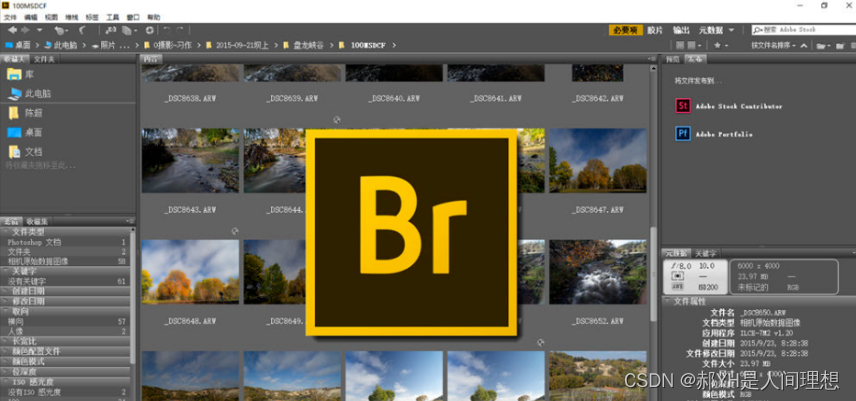Switch to the 元数据 workspace
This screenshot has width=856, height=401.
[711, 31]
